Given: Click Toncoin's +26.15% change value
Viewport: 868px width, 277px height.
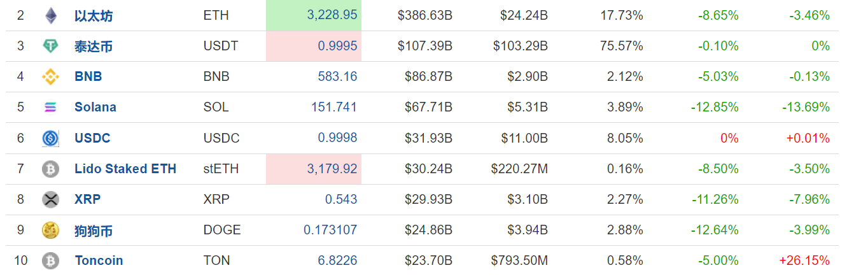Looking at the screenshot, I should [804, 260].
